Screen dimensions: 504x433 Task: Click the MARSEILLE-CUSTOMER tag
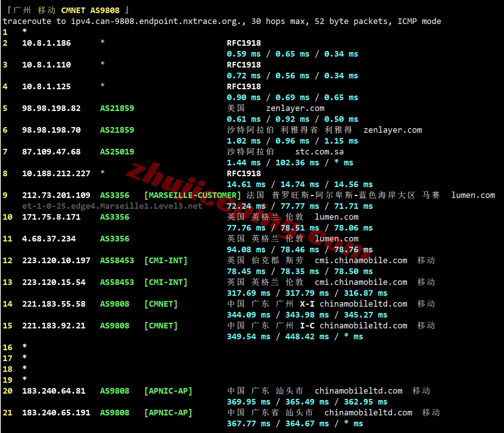coord(192,195)
